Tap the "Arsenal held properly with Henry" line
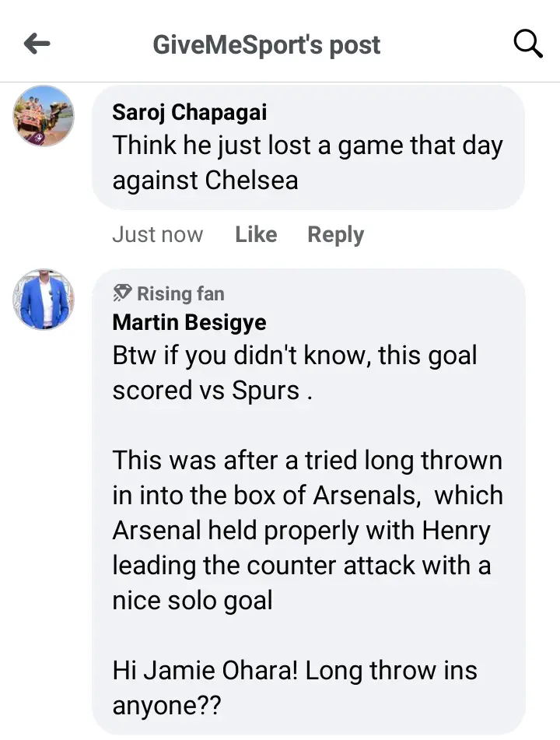Screen dimensions: 560x740 pyautogui.click(x=301, y=530)
